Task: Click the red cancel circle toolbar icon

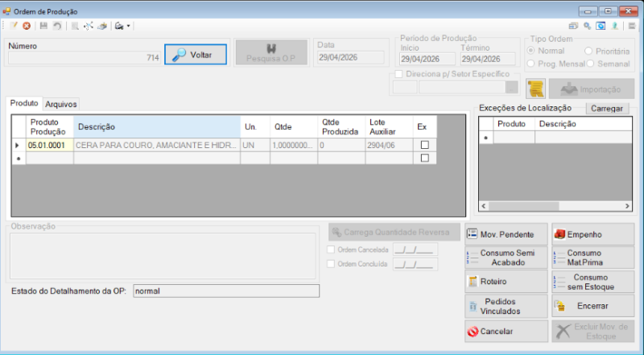Action: click(x=27, y=26)
